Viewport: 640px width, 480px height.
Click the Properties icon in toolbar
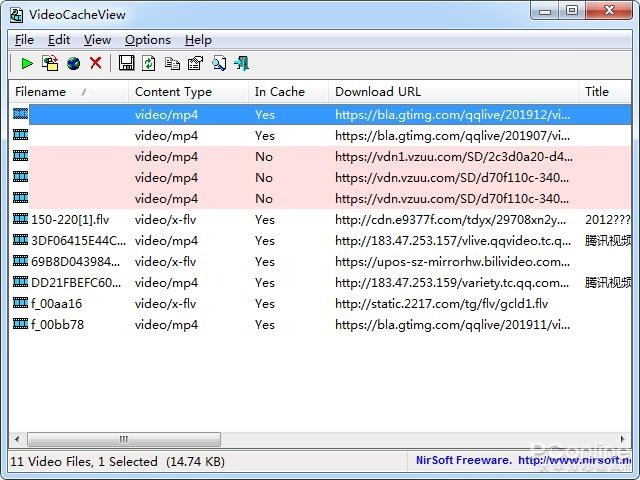click(195, 63)
